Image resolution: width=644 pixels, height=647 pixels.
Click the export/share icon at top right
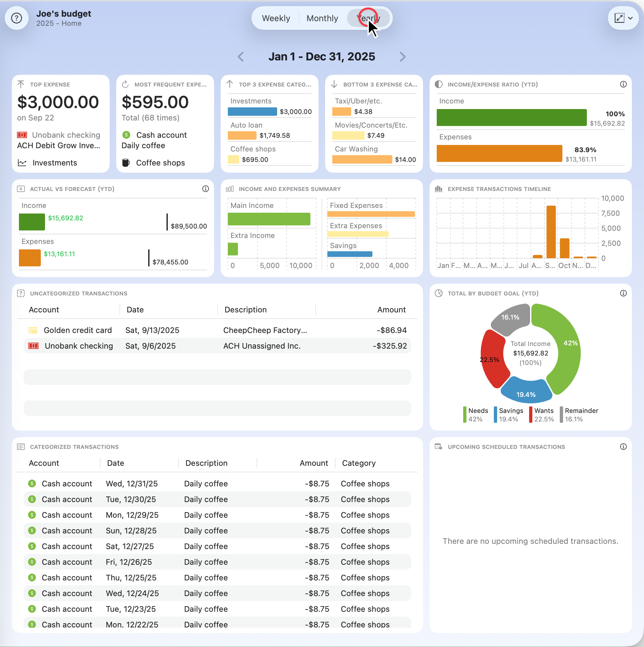620,17
